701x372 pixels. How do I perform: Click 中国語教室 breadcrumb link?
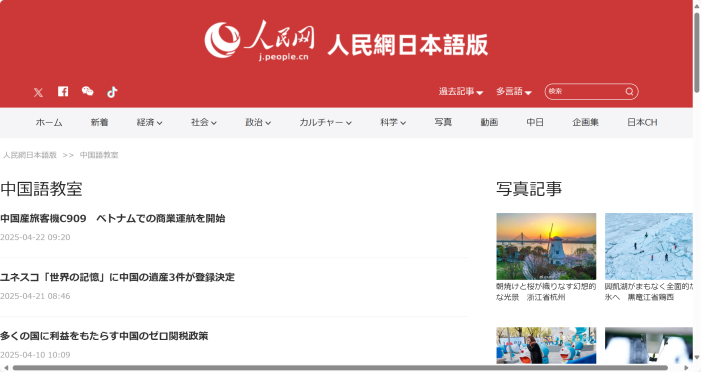(99, 155)
